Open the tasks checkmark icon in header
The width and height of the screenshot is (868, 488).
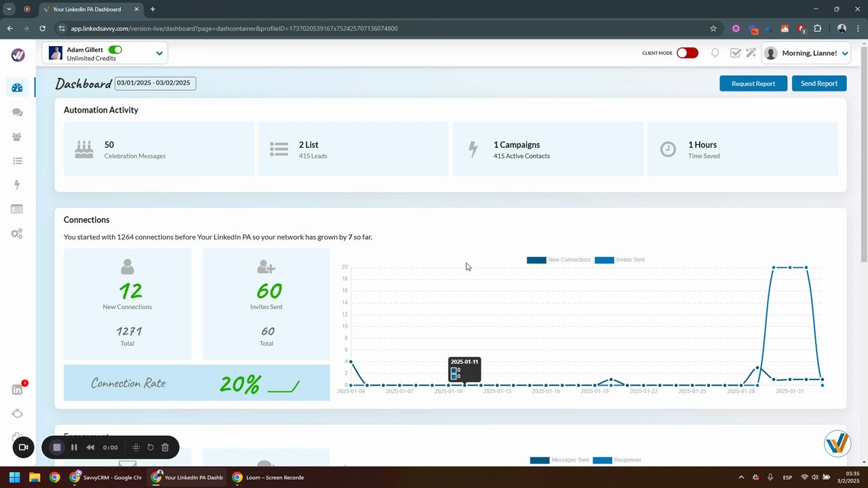[735, 53]
